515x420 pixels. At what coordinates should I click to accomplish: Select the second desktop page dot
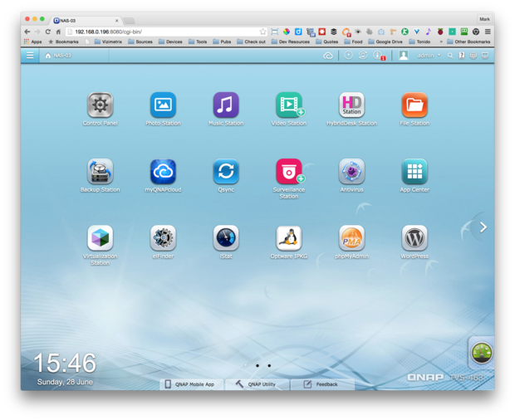[257, 365]
